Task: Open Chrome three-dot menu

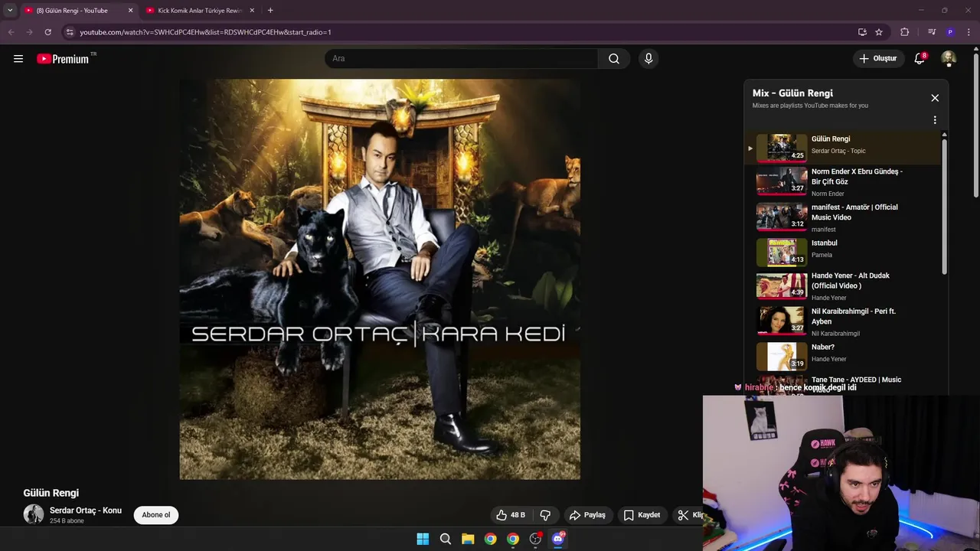Action: pos(969,32)
